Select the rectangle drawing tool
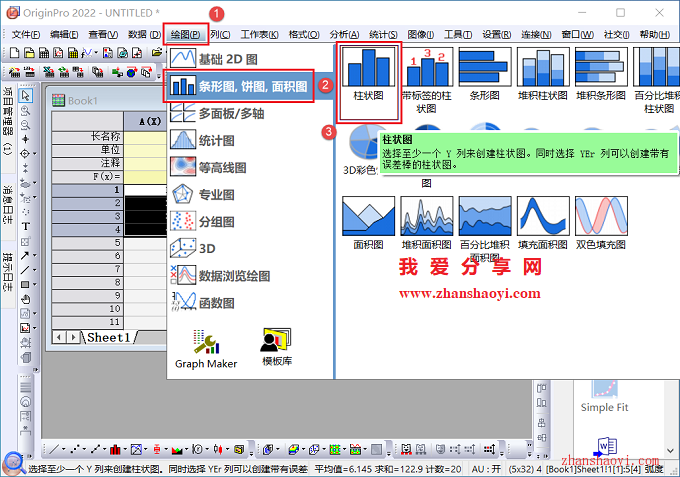Screen dimensions: 680x477 pos(25,284)
